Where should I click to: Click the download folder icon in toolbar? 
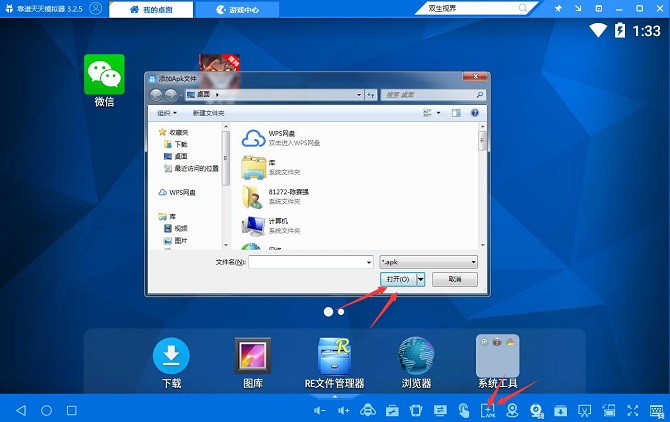(560, 410)
